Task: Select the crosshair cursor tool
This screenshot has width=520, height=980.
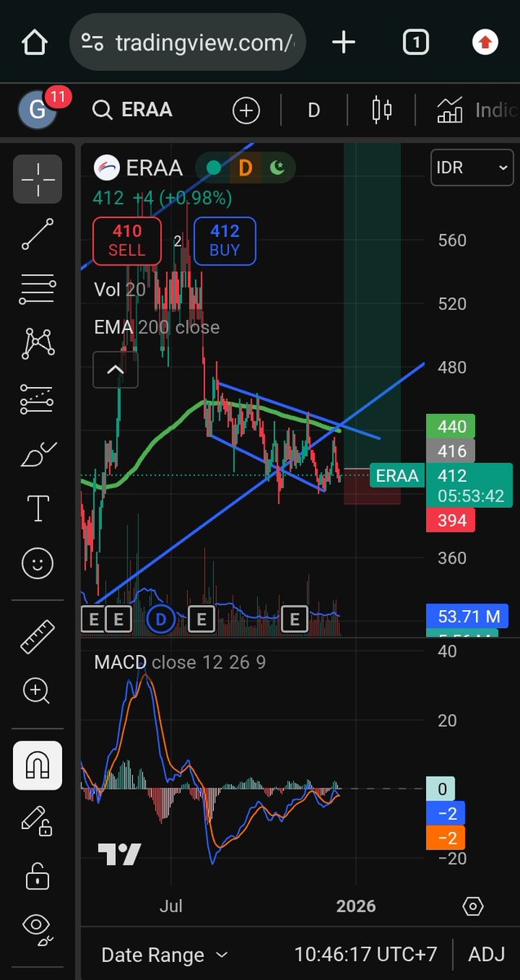Action: coord(38,179)
